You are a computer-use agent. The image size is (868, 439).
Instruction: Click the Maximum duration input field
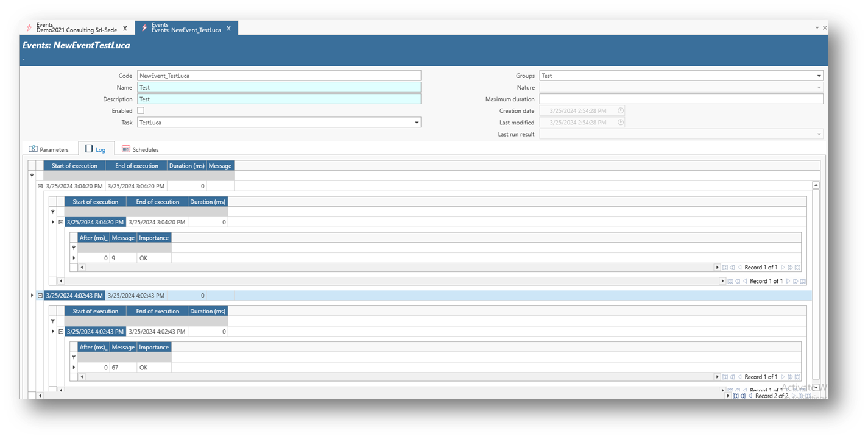click(x=681, y=99)
